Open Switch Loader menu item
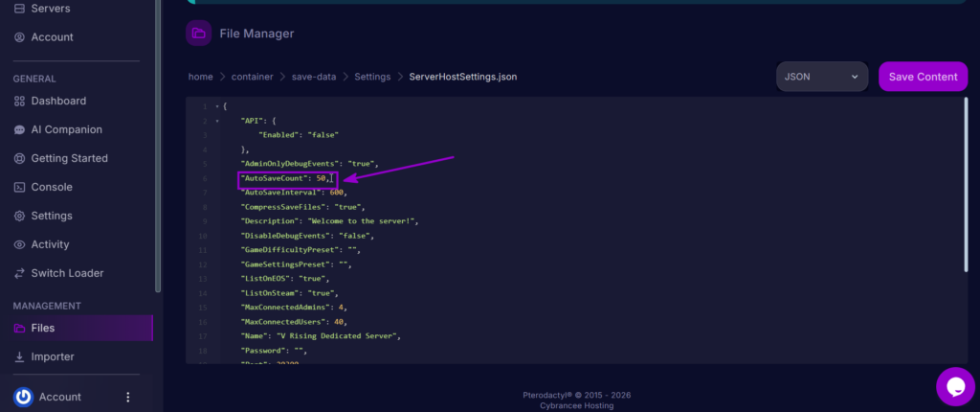 point(68,274)
